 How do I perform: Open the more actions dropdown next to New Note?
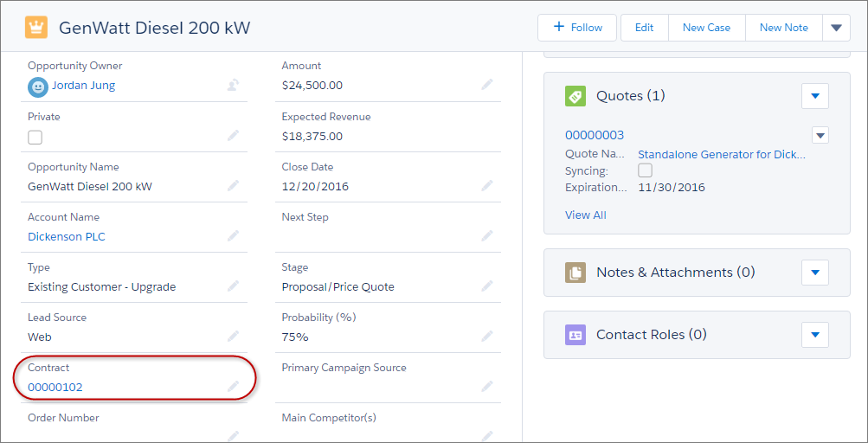pyautogui.click(x=837, y=28)
